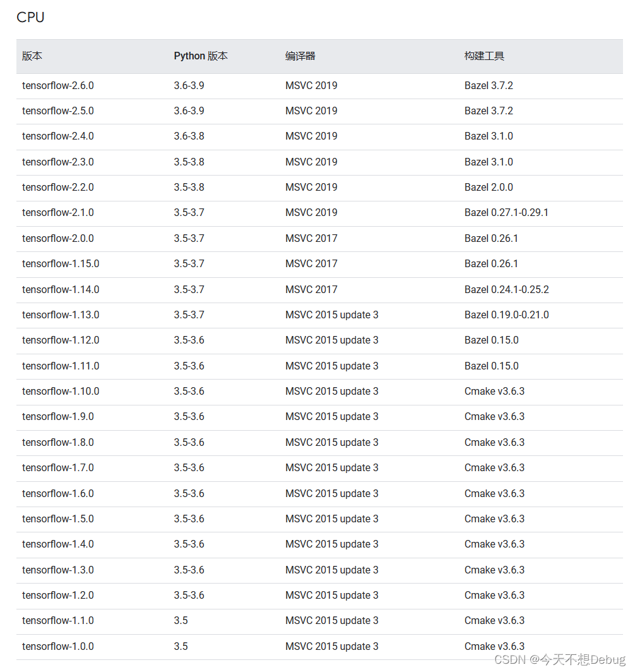Image resolution: width=635 pixels, height=672 pixels.
Task: Click the tensorflow-1.10.0 version cell
Action: 61,392
